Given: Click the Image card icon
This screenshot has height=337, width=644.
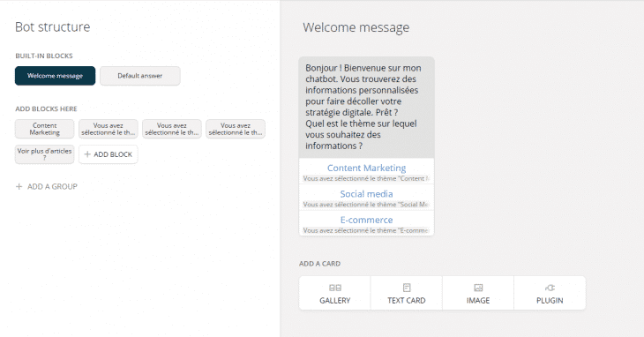Looking at the screenshot, I should [478, 288].
